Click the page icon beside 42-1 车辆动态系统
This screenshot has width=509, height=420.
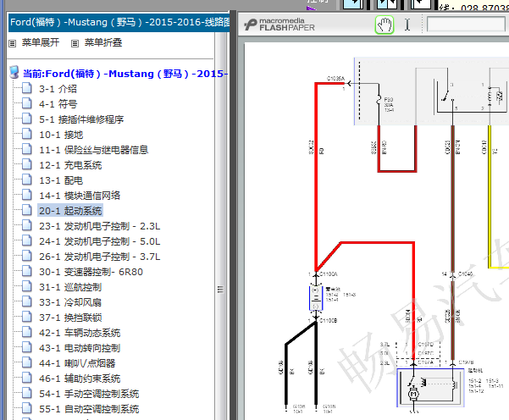click(27, 332)
